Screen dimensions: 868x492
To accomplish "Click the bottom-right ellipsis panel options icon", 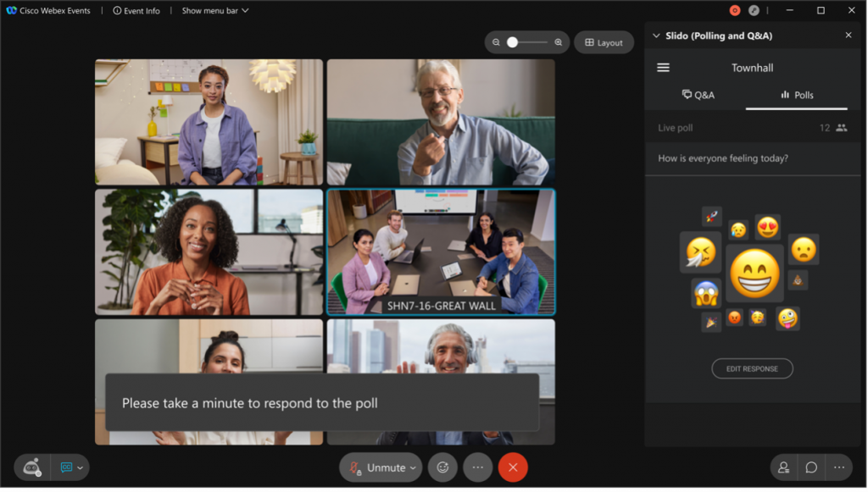I will pyautogui.click(x=838, y=467).
